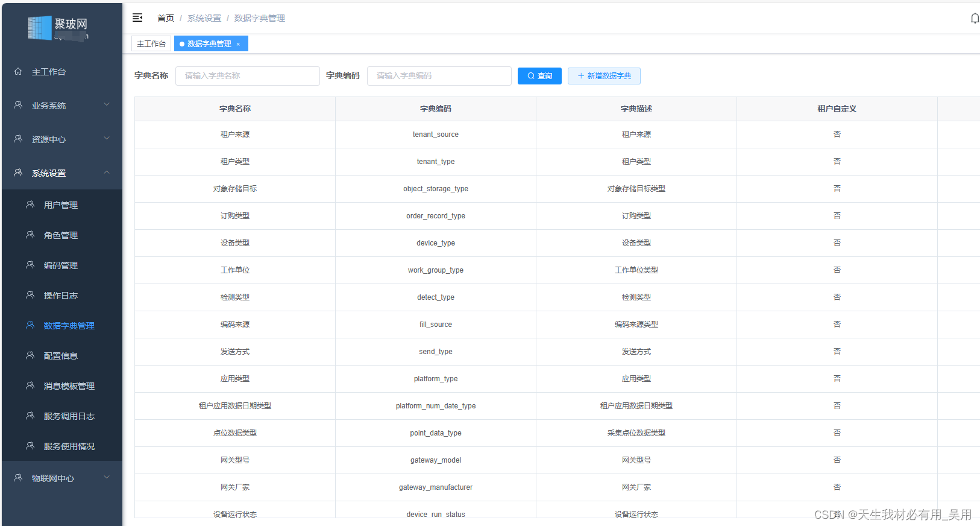Screen dimensions: 980x526
Task: Select the tenant_source cell
Action: [x=436, y=135]
